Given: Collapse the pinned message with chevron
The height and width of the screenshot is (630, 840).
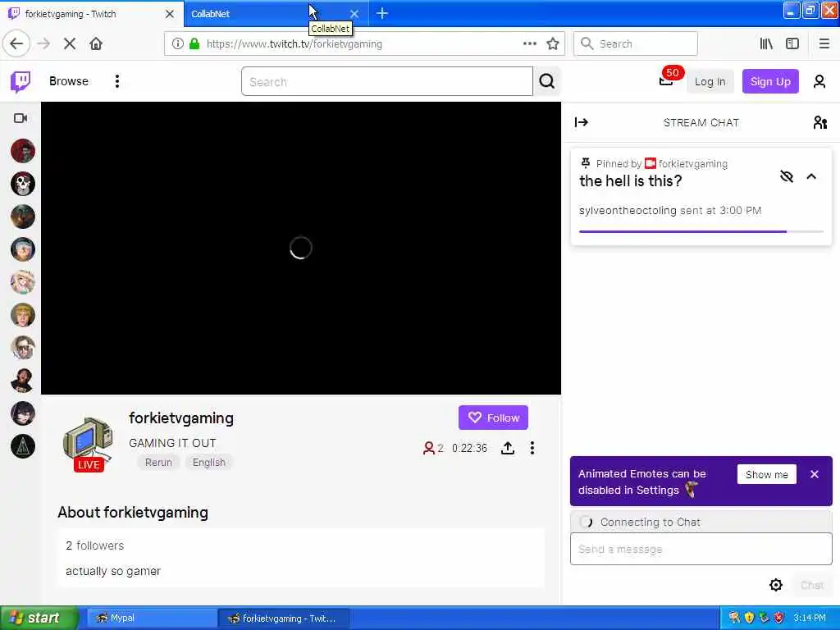Looking at the screenshot, I should coord(811,176).
